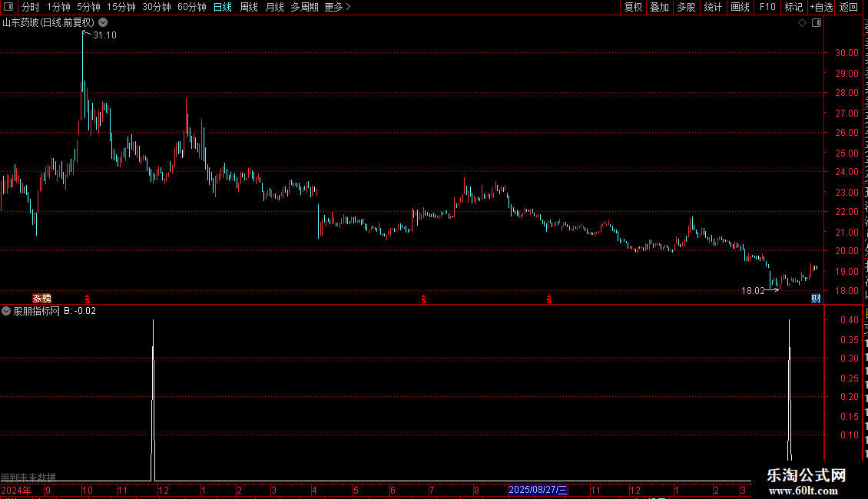
Task: Click the diamond icon above the chart
Action: pos(802,23)
